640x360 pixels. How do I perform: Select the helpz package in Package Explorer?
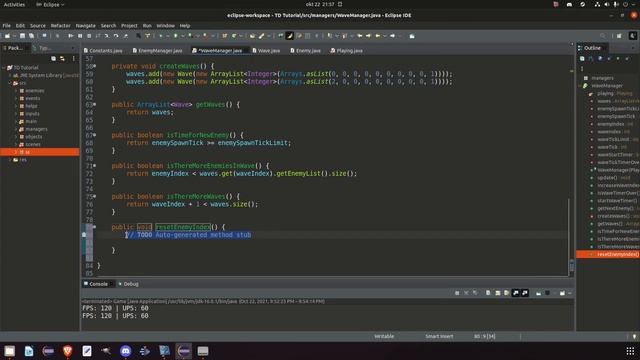point(31,106)
